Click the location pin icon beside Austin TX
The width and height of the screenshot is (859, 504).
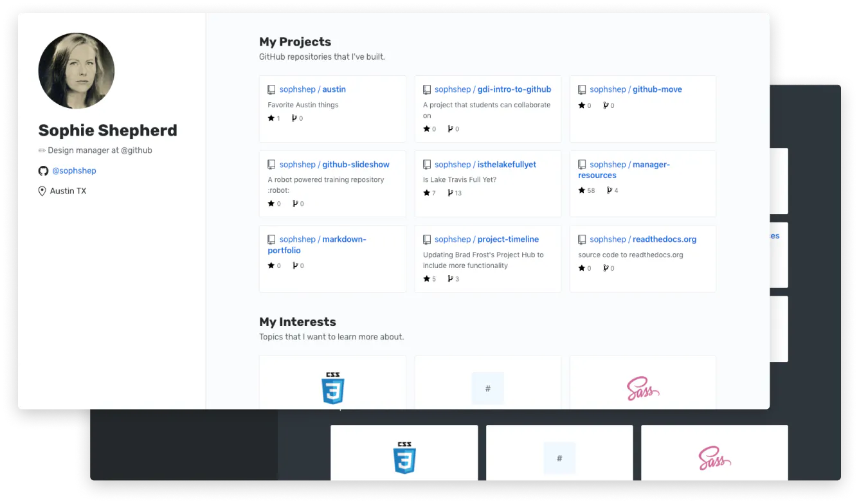42,191
